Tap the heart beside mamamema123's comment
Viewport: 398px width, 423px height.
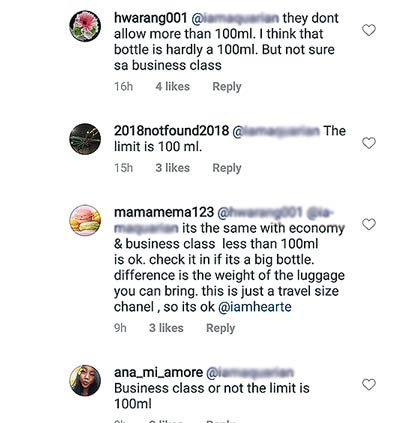click(369, 224)
